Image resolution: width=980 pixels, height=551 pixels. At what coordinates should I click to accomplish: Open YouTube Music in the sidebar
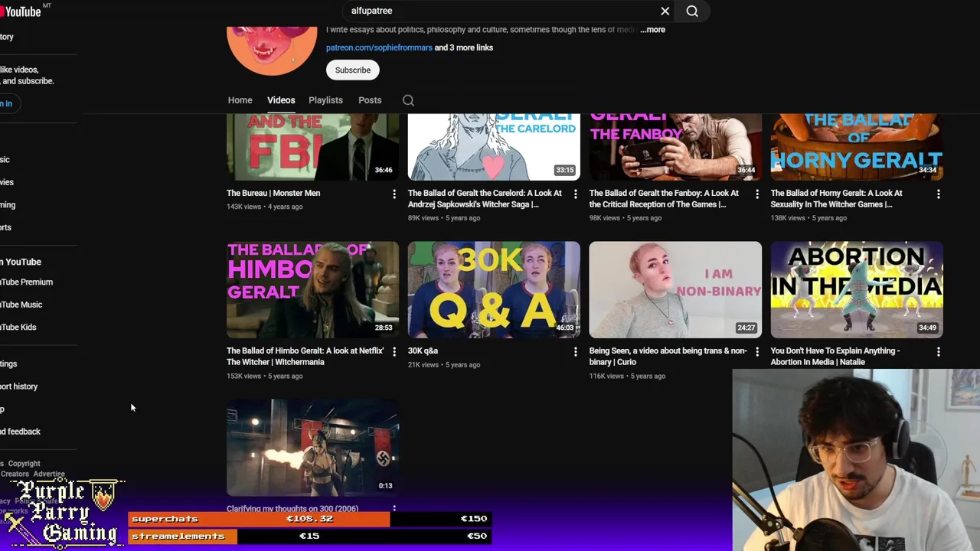(21, 305)
